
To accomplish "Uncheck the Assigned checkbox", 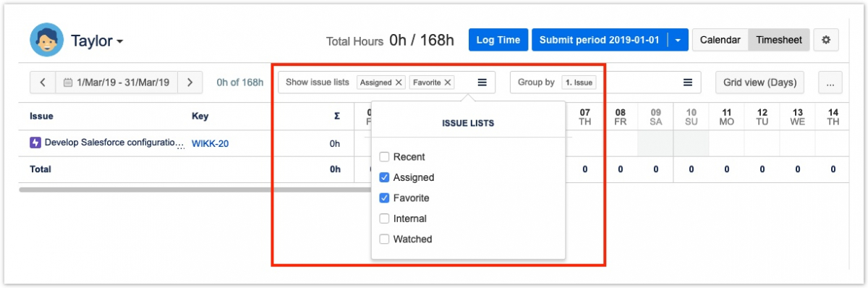I will click(x=385, y=177).
